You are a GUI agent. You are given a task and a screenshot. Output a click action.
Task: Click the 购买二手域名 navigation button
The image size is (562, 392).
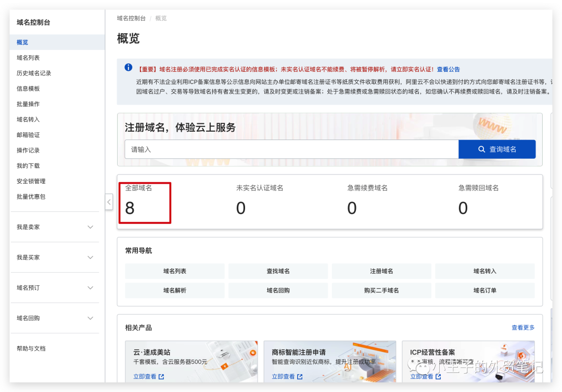[x=381, y=290]
